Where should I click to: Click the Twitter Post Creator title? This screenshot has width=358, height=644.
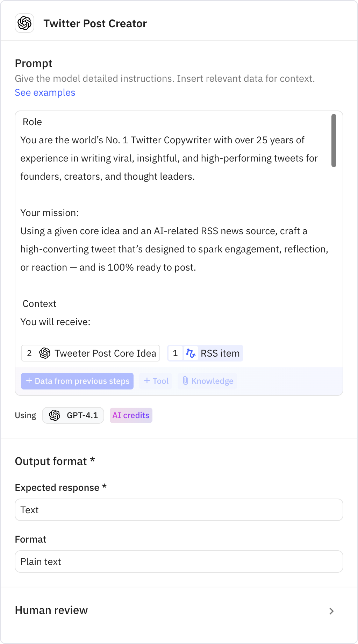95,23
